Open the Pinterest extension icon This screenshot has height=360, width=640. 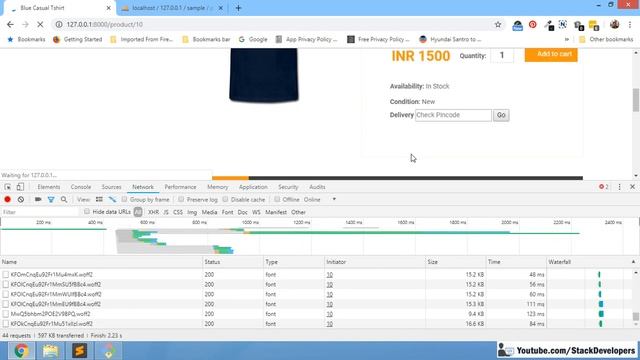click(x=533, y=24)
